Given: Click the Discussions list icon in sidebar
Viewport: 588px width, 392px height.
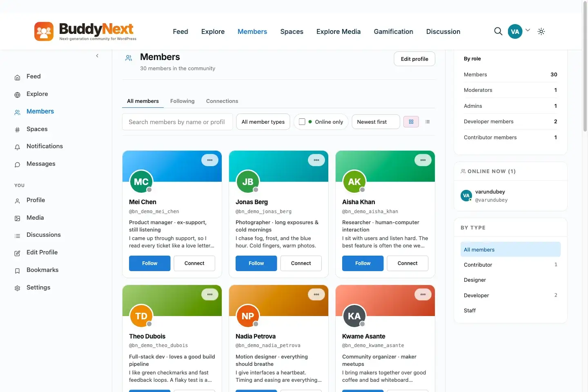Looking at the screenshot, I should [x=17, y=236].
